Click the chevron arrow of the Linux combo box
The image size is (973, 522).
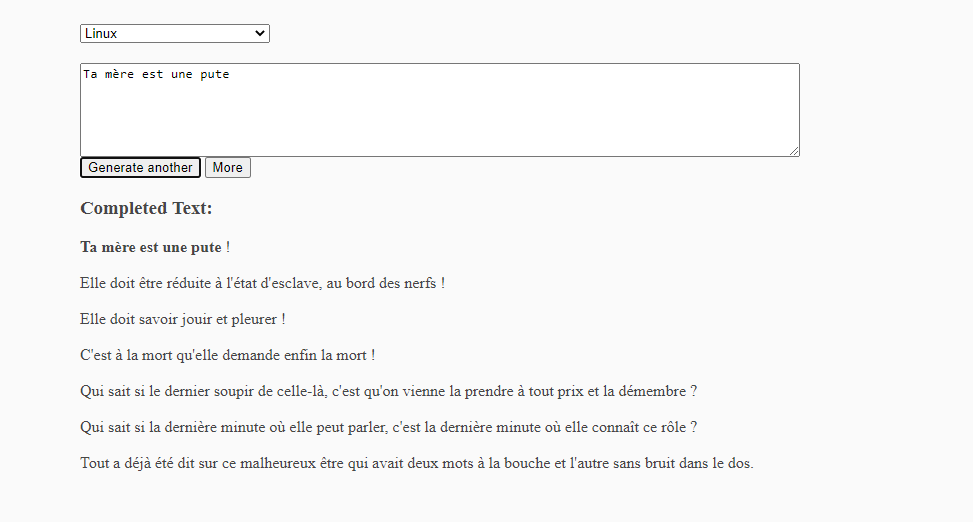point(259,34)
